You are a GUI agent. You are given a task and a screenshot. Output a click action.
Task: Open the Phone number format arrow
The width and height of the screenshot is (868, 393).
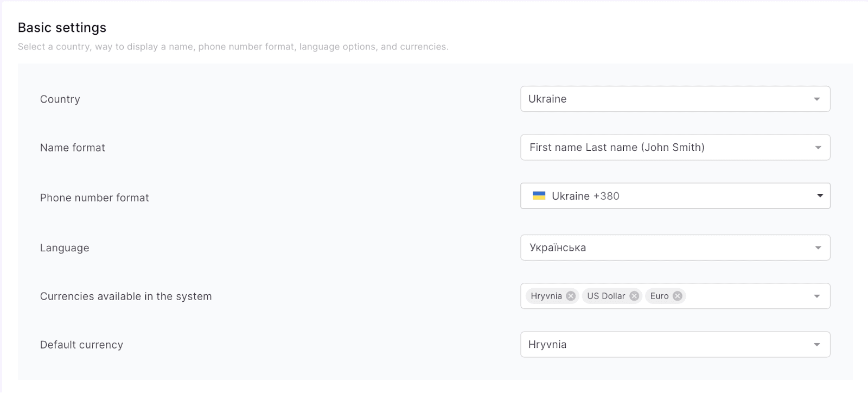(820, 196)
